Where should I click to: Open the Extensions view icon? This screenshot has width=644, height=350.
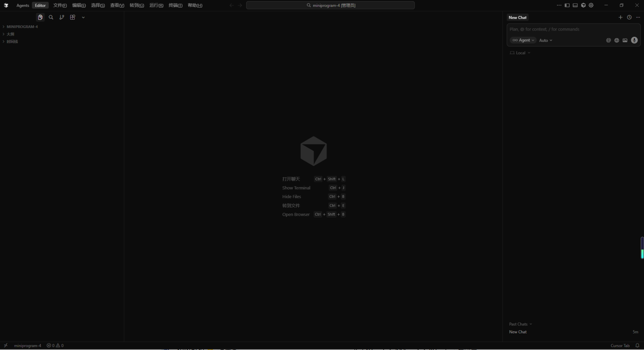(73, 17)
